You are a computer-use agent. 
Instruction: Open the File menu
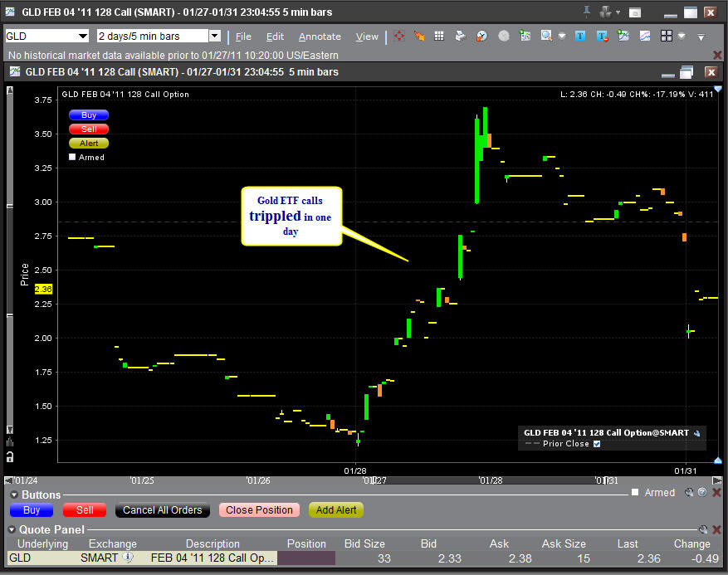[x=243, y=37]
